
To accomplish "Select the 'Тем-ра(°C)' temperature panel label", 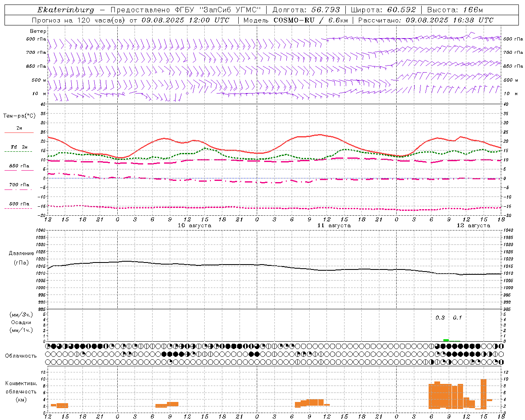I will click(x=19, y=116).
